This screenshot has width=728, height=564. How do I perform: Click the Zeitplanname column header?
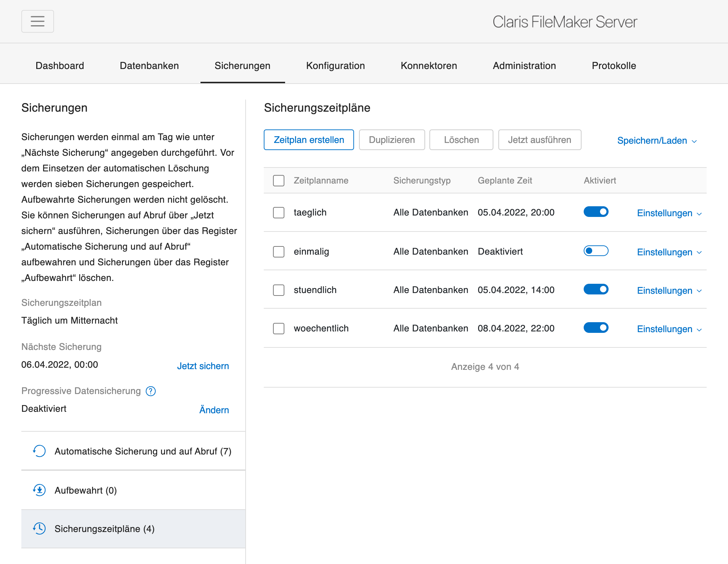[321, 181]
